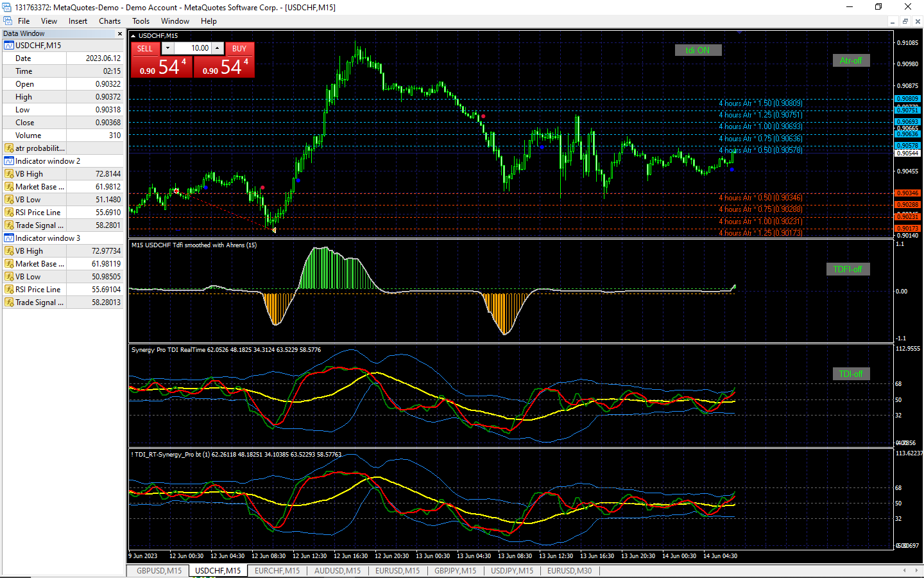Click the Indicator window 2 icon
Screen dimensions: 924x578
[9, 161]
